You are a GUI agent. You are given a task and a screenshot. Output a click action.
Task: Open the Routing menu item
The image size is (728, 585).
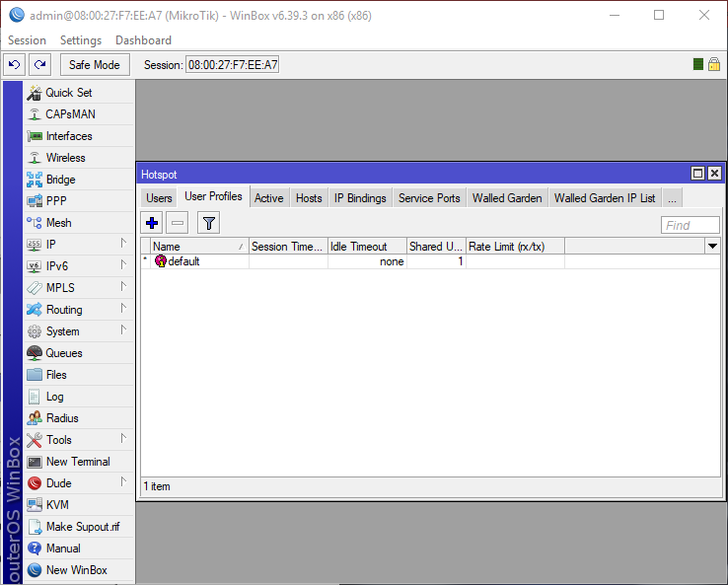coord(79,310)
